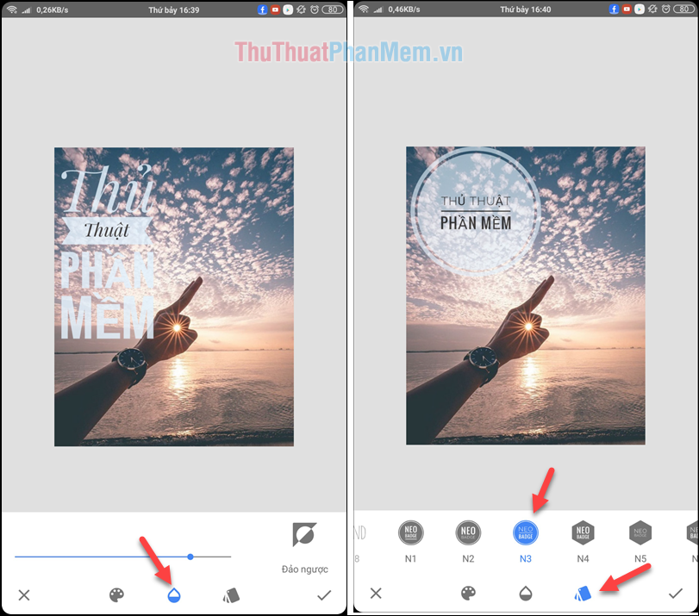699x616 pixels.
Task: Select the N1 badge style
Action: tap(411, 532)
